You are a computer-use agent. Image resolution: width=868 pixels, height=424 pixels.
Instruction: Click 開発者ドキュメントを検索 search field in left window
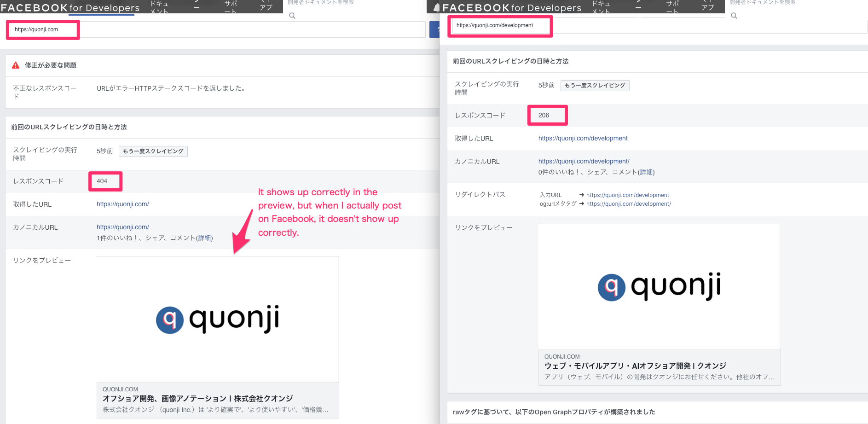click(321, 3)
